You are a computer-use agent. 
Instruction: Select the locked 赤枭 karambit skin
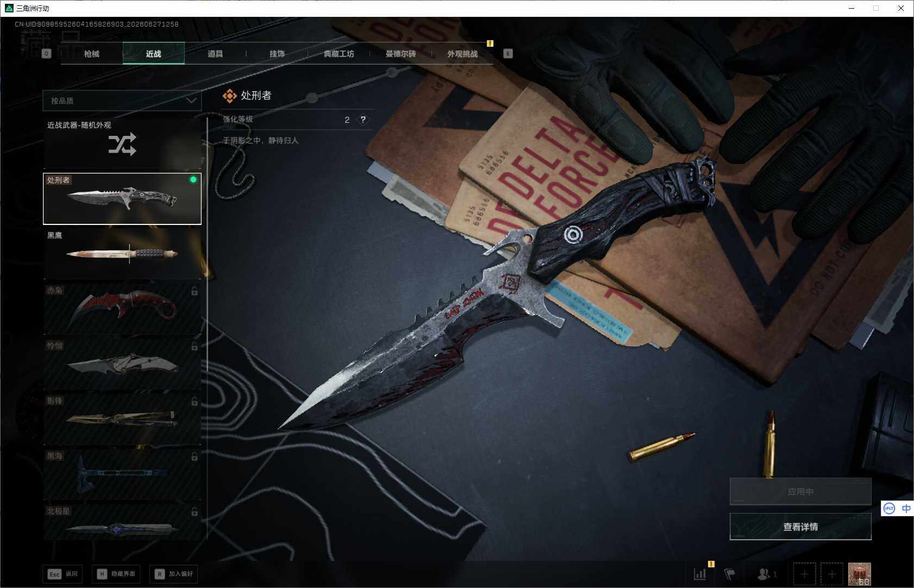click(x=122, y=309)
